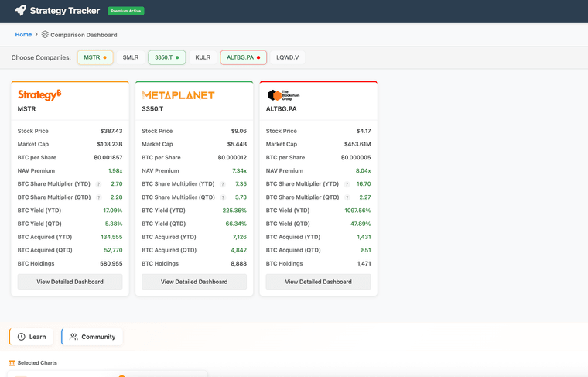
Task: Click 3350.T BTC Acquired QTD 4,842
Action: point(239,250)
